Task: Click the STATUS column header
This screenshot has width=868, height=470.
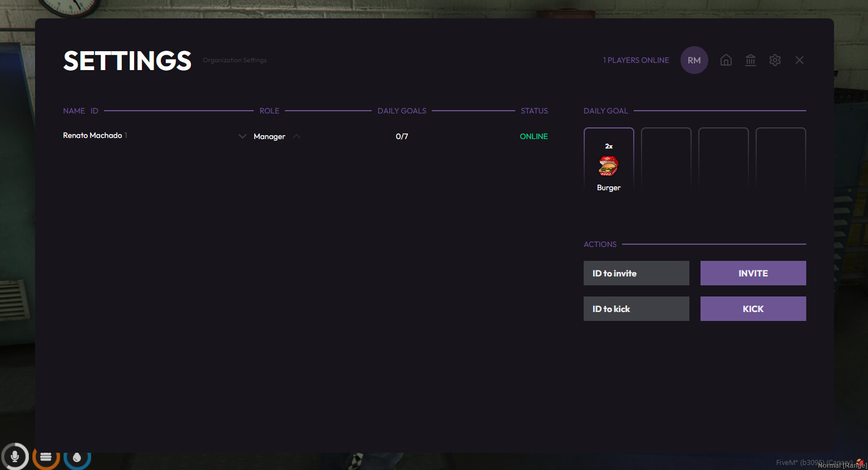Action: coord(534,111)
